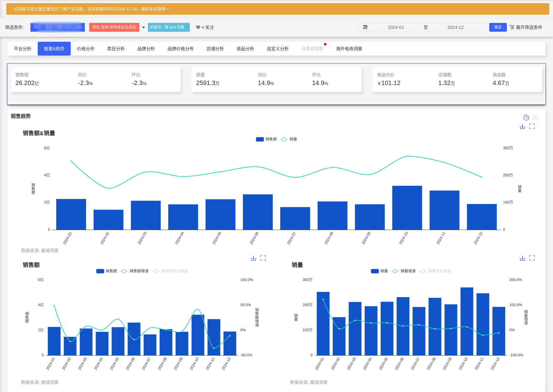The height and width of the screenshot is (392, 553).
Task: Click the 2024-10 bar in 销售额&销量 chart
Action: click(407, 208)
